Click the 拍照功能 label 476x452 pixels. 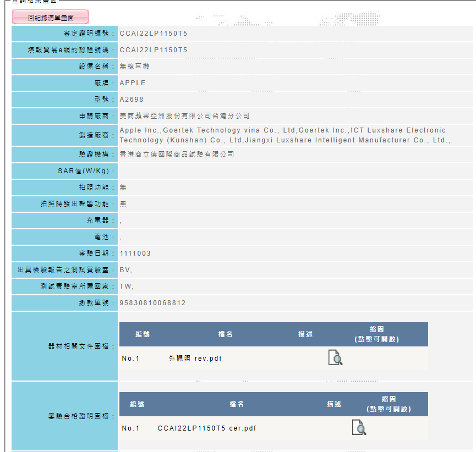[x=96, y=188]
